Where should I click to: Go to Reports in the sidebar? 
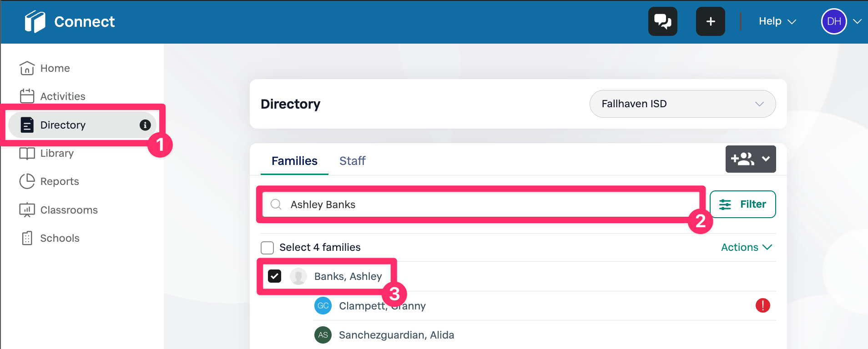59,181
